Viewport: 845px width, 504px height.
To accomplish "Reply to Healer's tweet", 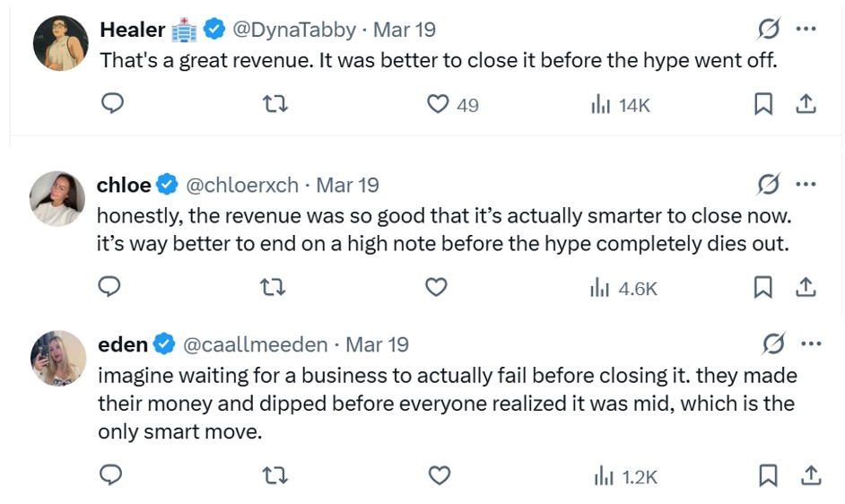I will 112,104.
